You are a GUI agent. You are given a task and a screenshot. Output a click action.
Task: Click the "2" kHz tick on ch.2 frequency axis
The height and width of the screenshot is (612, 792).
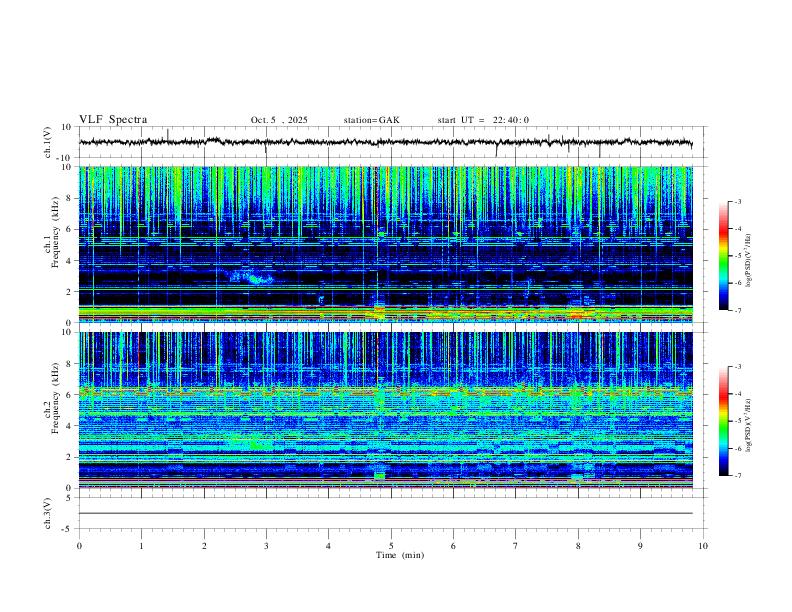click(x=68, y=457)
